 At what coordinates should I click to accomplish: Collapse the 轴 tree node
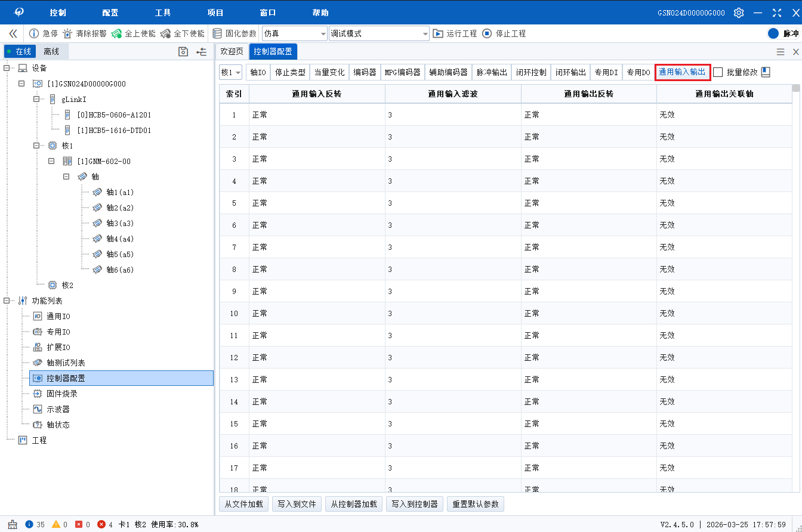pos(66,177)
